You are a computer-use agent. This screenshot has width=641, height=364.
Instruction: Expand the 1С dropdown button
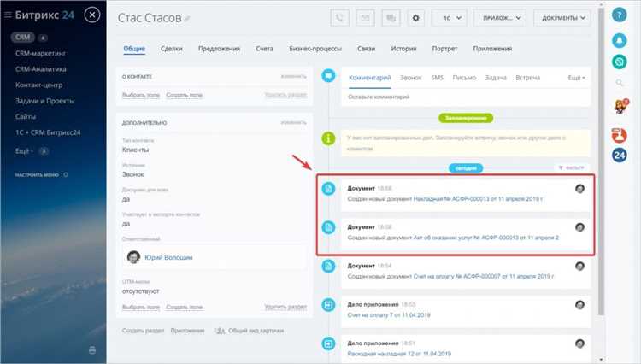pyautogui.click(x=450, y=18)
